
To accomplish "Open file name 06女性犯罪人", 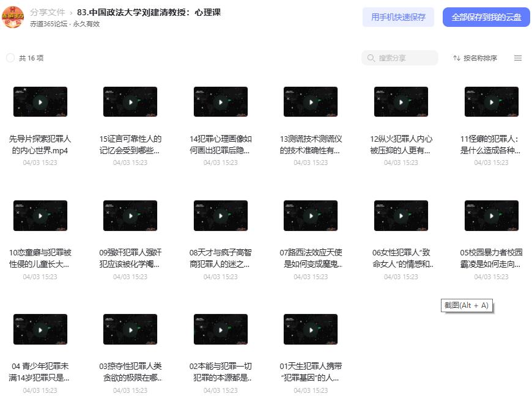I will click(x=402, y=258).
